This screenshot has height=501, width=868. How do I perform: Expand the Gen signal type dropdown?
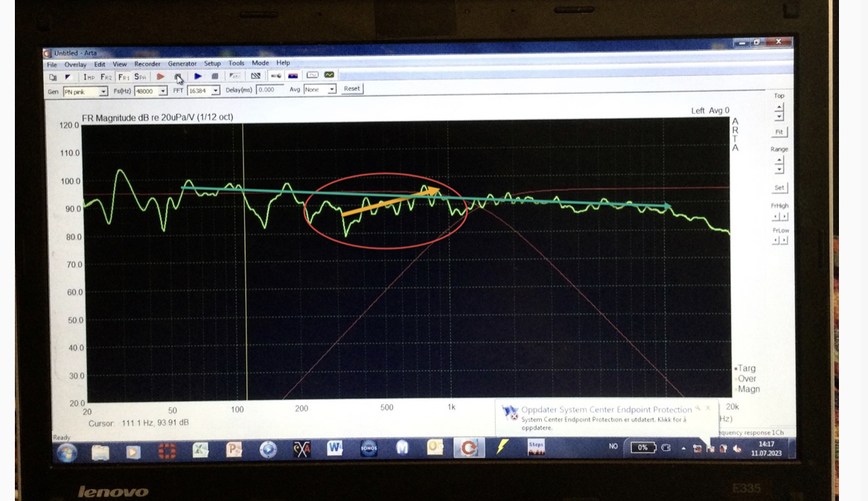[x=103, y=92]
